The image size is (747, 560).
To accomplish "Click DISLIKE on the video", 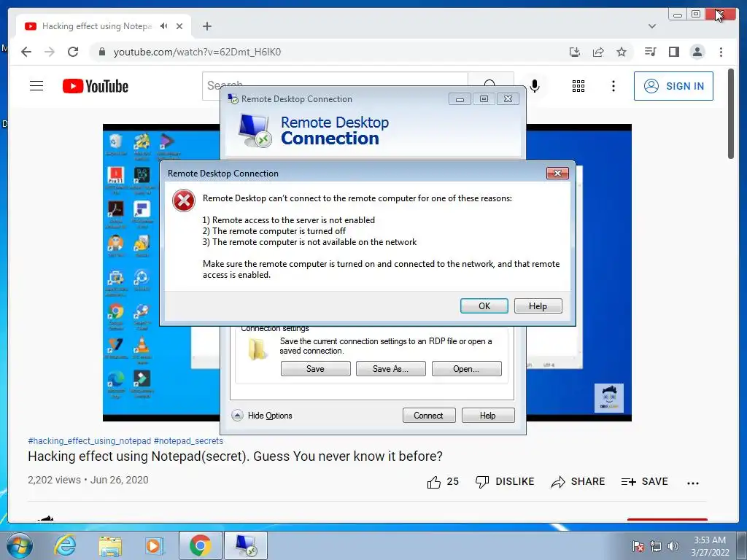I will coord(505,482).
